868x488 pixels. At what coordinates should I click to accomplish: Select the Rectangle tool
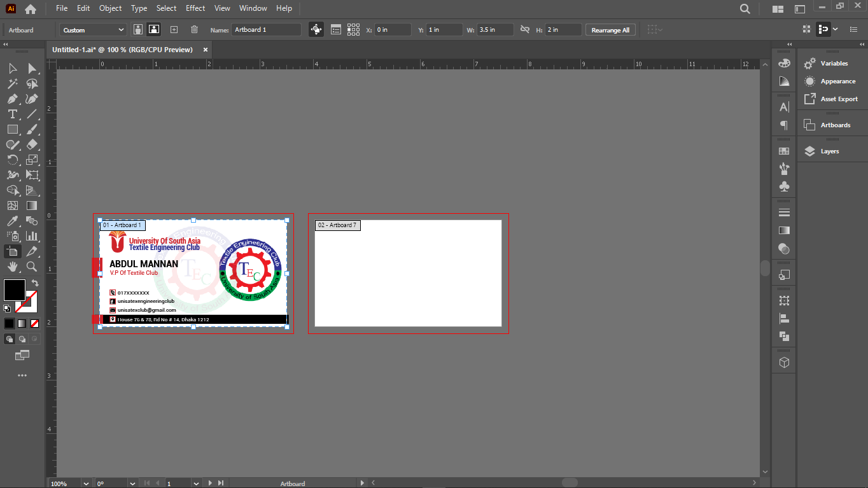tap(13, 129)
